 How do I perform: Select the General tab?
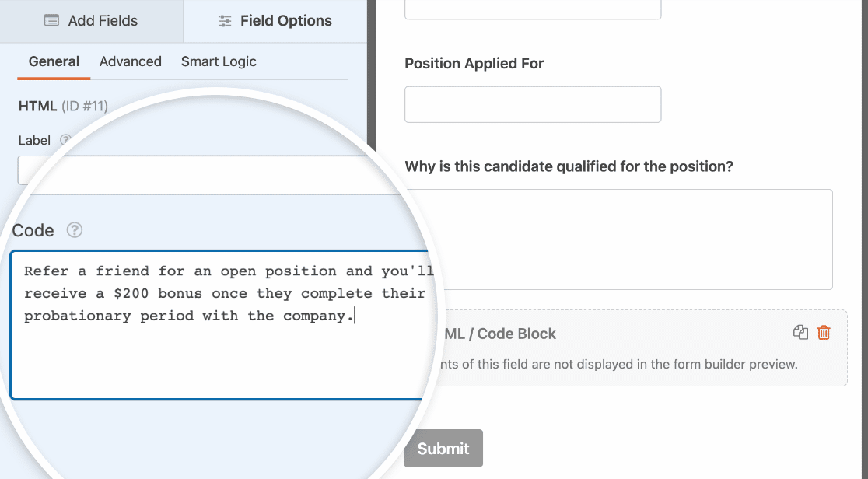click(x=53, y=61)
